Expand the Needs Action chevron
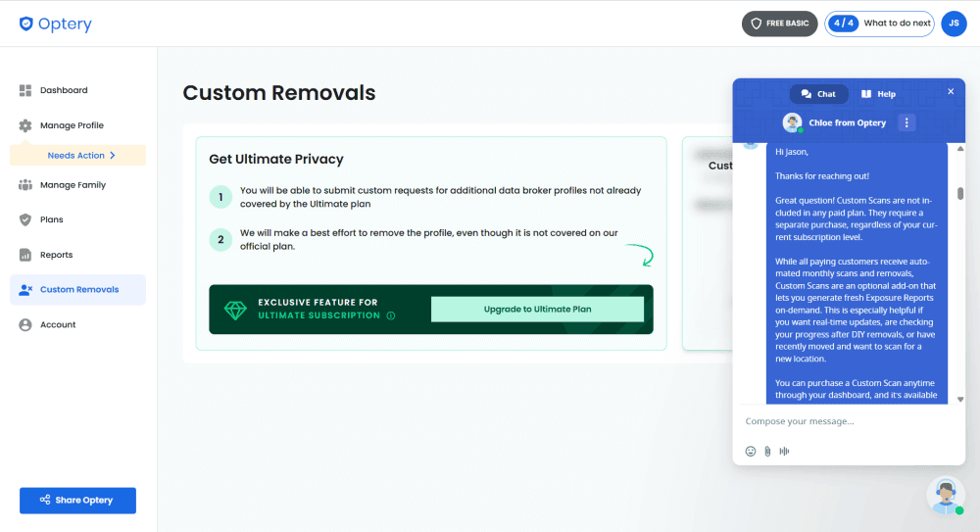Screen dimensions: 980x532 (x=113, y=155)
